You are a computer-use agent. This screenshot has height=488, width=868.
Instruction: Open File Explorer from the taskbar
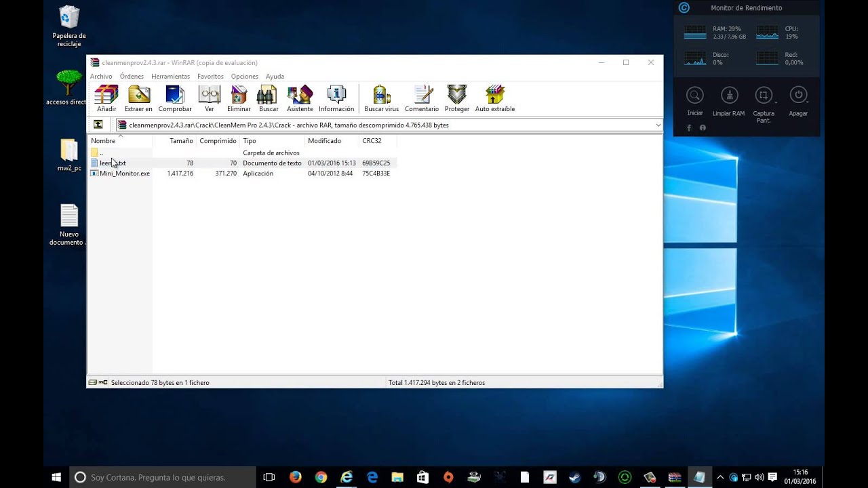click(397, 477)
